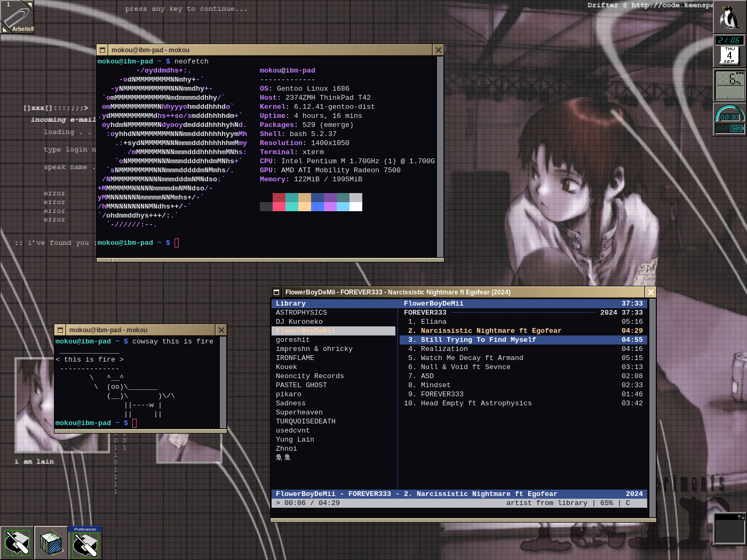Select Neoncity Records artist in the library
Screen dimensions: 747x560
point(309,376)
